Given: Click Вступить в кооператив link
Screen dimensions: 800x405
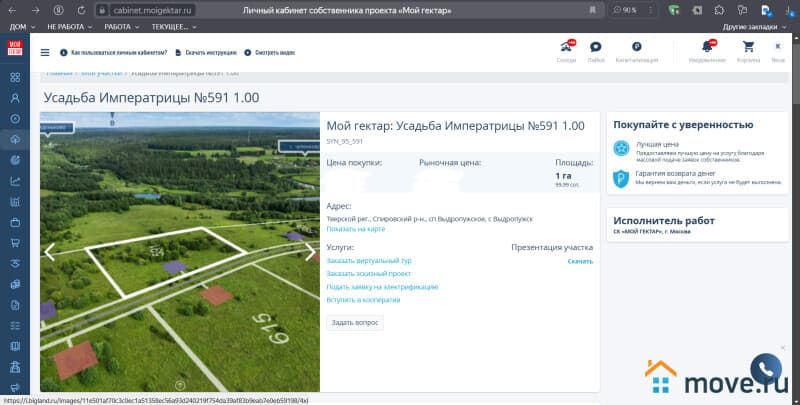Looking at the screenshot, I should pos(363,300).
